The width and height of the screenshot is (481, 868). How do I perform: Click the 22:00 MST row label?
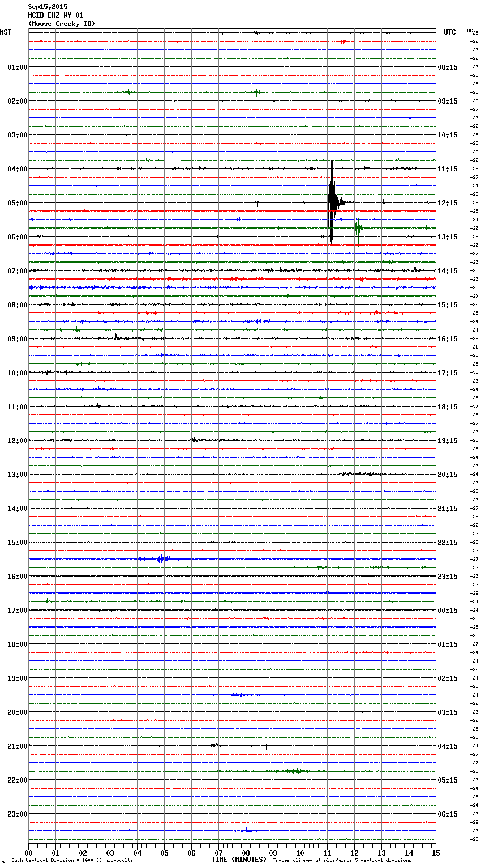[x=17, y=780]
